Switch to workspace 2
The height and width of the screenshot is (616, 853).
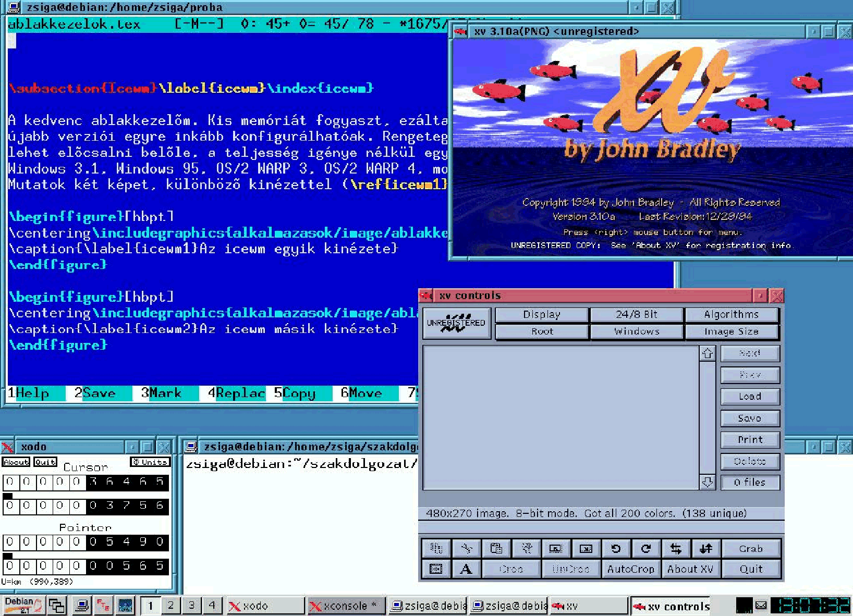click(171, 605)
